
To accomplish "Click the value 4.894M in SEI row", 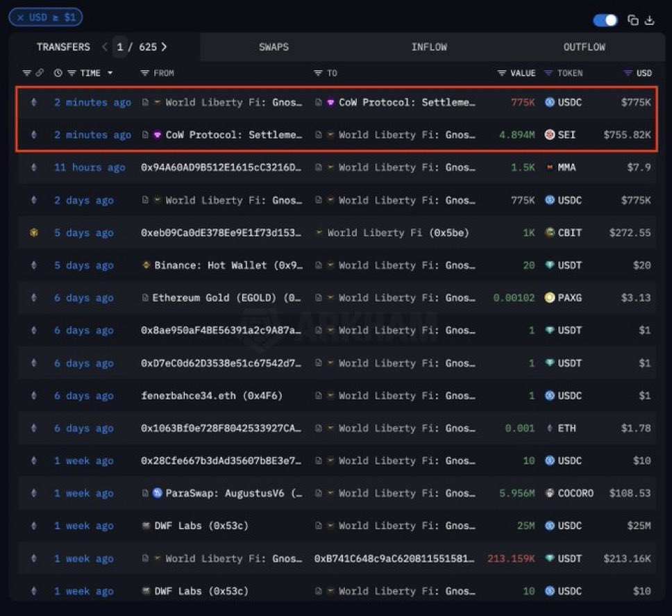I will [x=517, y=135].
